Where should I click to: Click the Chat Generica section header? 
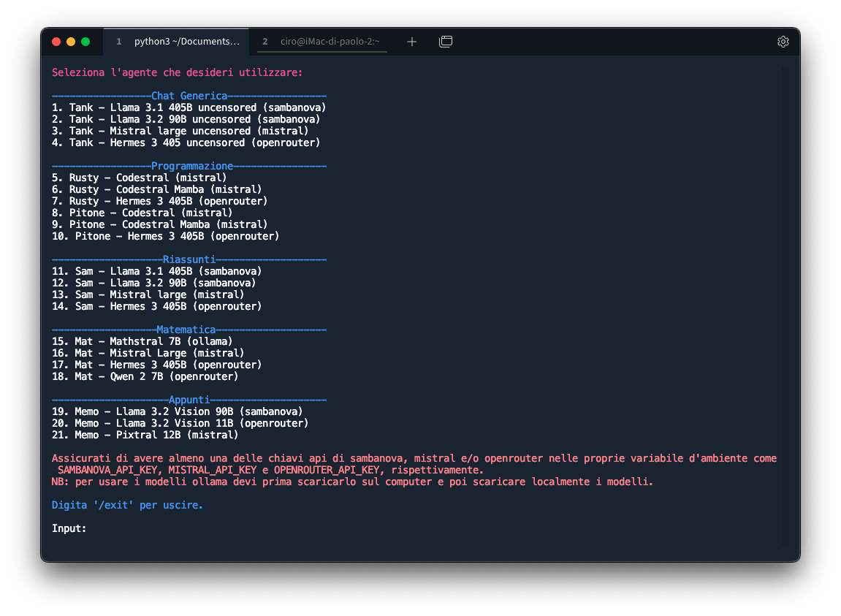coord(189,96)
